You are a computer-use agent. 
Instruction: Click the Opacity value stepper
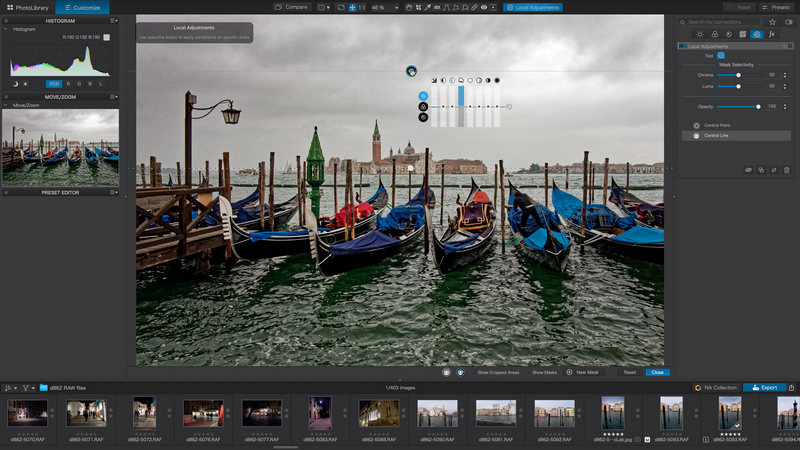785,107
